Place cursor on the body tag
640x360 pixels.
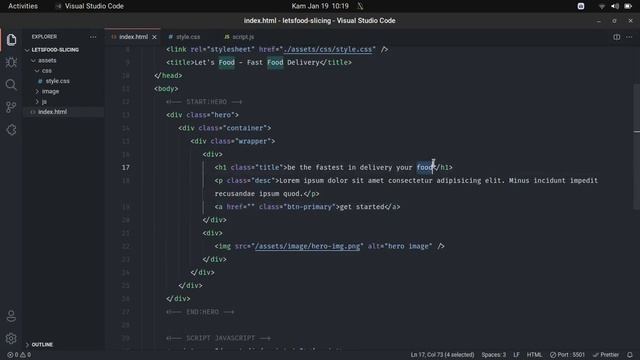[x=166, y=89]
